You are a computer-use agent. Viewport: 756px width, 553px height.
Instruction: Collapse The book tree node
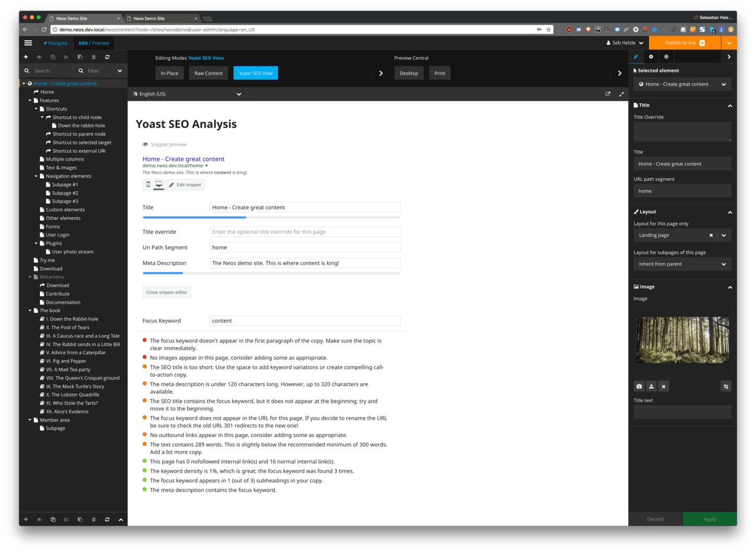tap(30, 311)
